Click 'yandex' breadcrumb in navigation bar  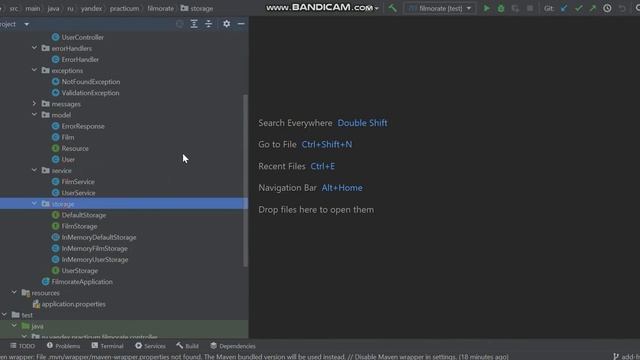click(x=91, y=8)
